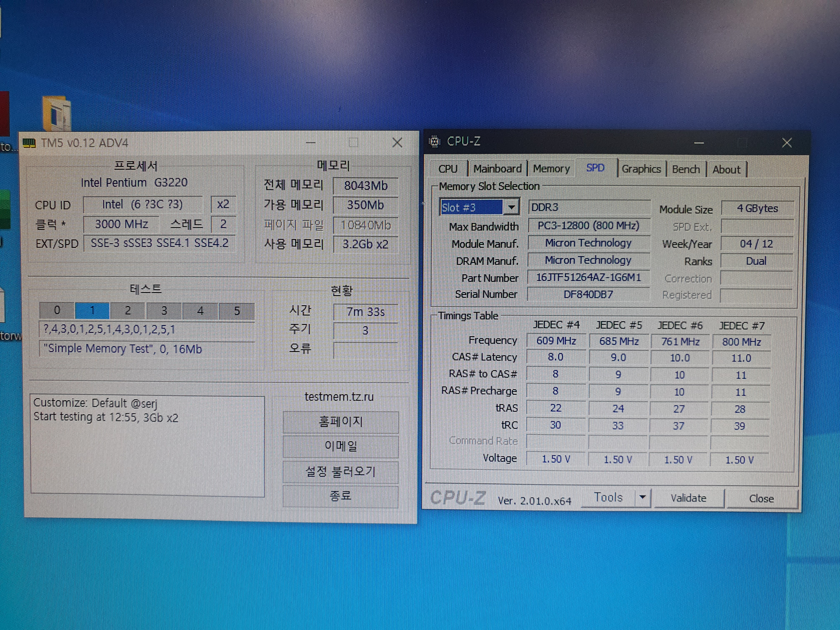Image resolution: width=840 pixels, height=630 pixels.
Task: Click the 설정 불러오기 button
Action: 341,472
